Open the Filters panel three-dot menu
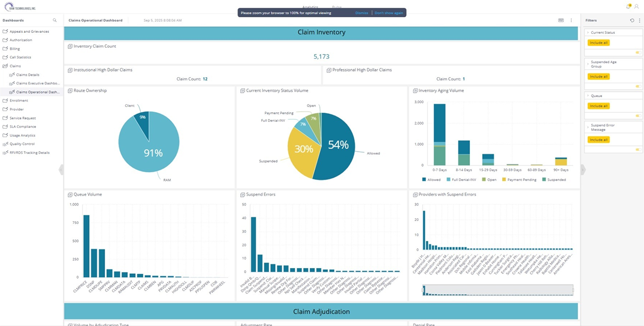This screenshot has width=644, height=326. tap(638, 20)
